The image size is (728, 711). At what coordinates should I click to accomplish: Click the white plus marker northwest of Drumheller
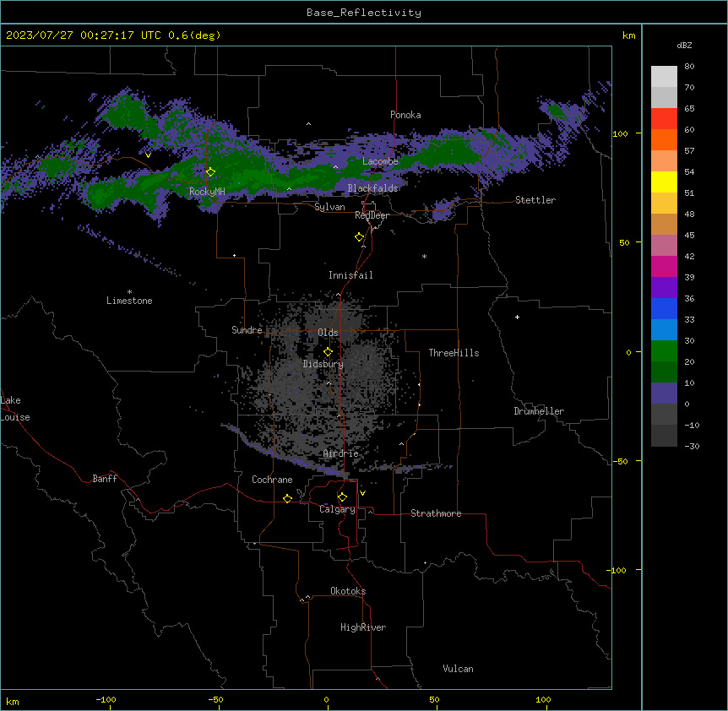(x=517, y=317)
